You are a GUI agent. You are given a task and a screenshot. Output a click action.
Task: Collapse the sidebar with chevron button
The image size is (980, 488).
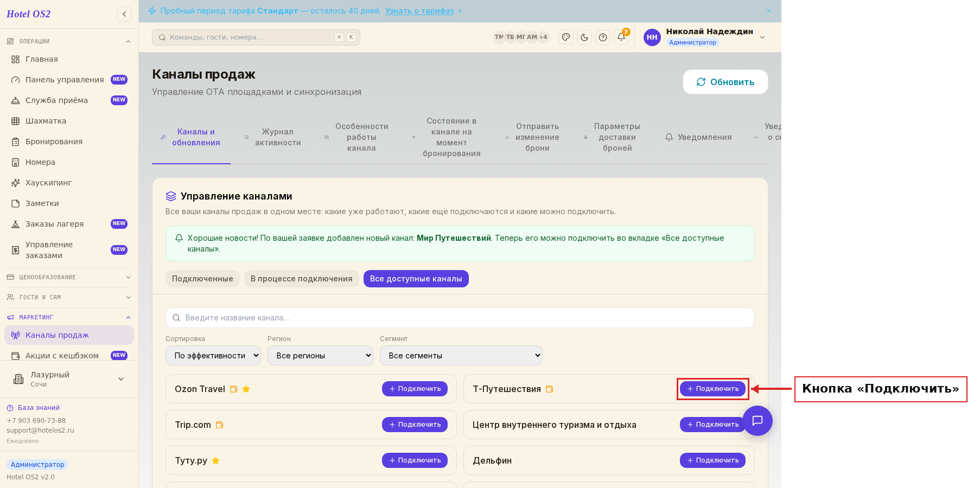124,14
